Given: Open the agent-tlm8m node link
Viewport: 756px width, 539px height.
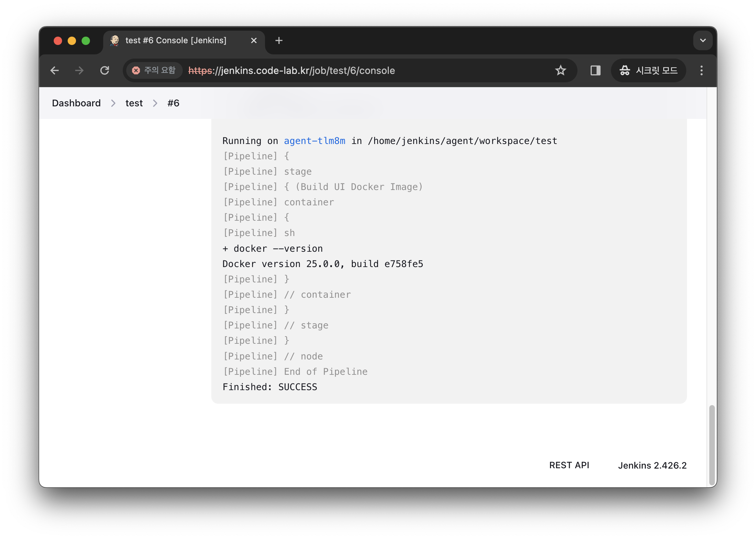Looking at the screenshot, I should (x=314, y=141).
